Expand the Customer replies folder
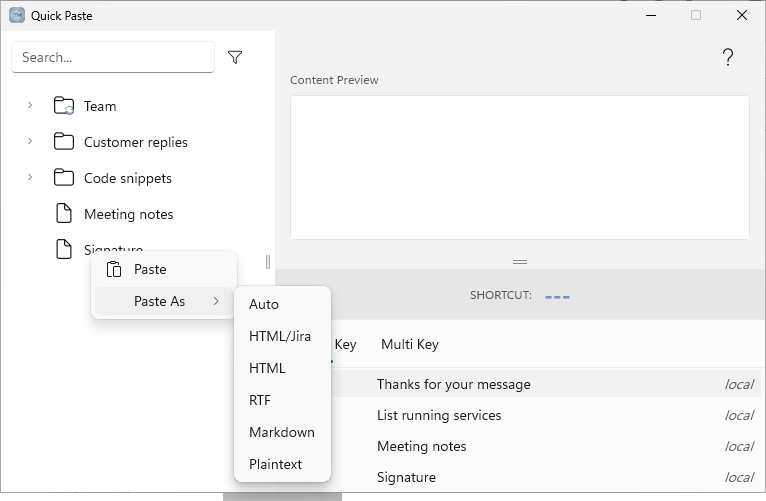766x501 pixels. pyautogui.click(x=30, y=141)
